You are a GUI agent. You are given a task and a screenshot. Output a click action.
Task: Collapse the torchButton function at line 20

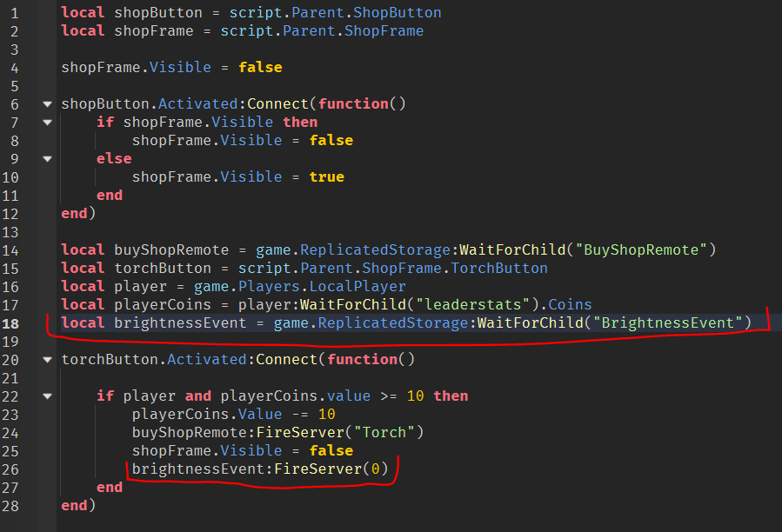click(47, 360)
